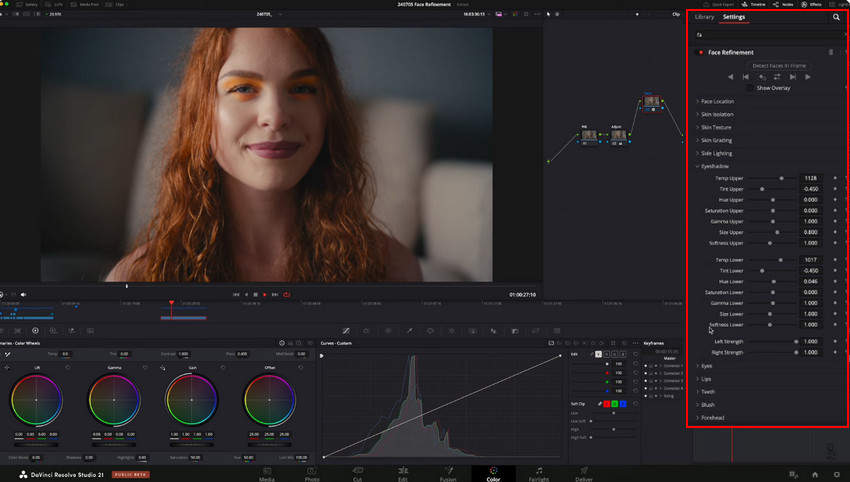Adjust the Left Strength slider
This screenshot has width=850, height=482.
click(x=796, y=342)
